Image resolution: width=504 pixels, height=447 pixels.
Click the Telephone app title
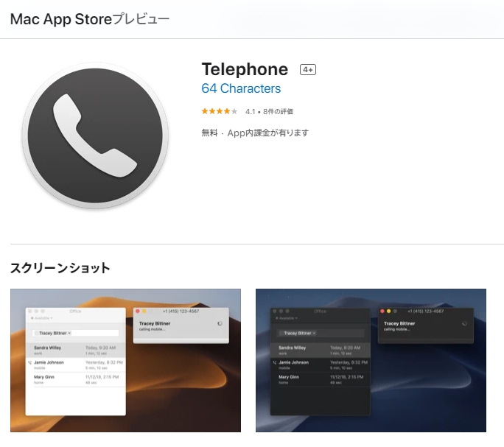tap(245, 69)
